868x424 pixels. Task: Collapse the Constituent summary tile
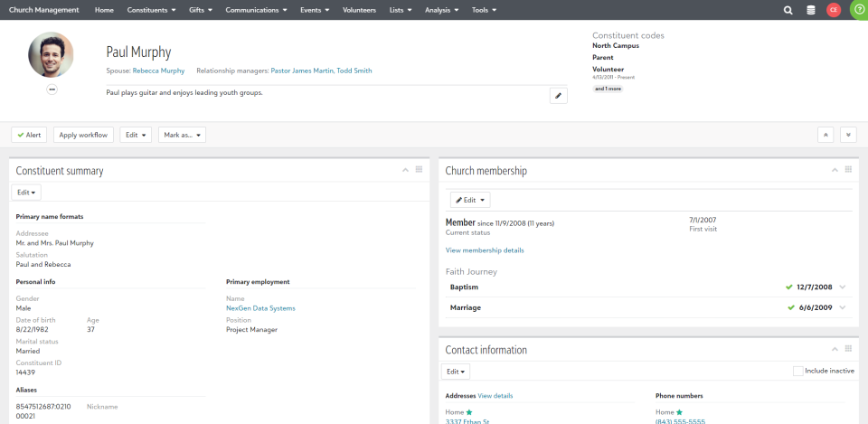click(x=404, y=170)
